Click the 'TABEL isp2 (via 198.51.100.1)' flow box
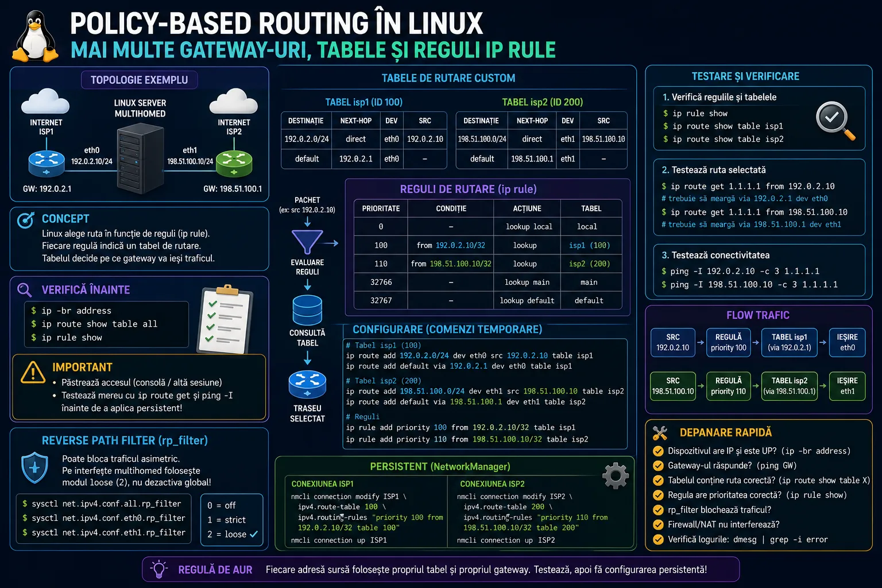The height and width of the screenshot is (588, 882). 789,386
